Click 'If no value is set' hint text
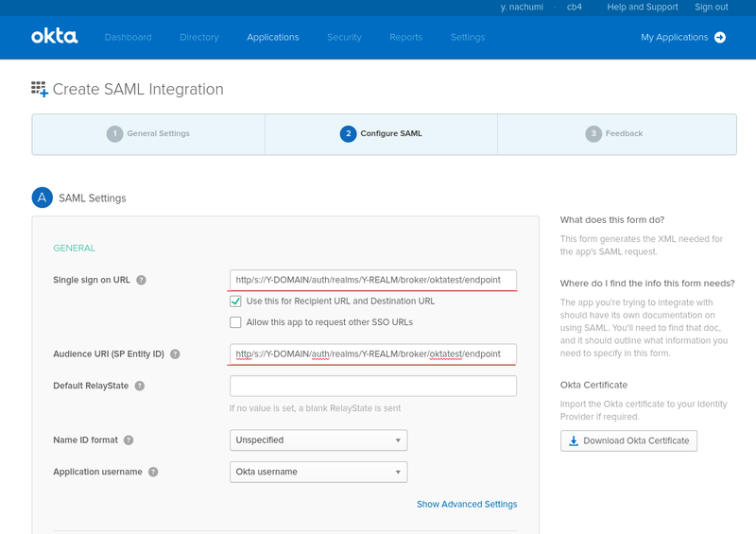The image size is (756, 534). pos(315,408)
